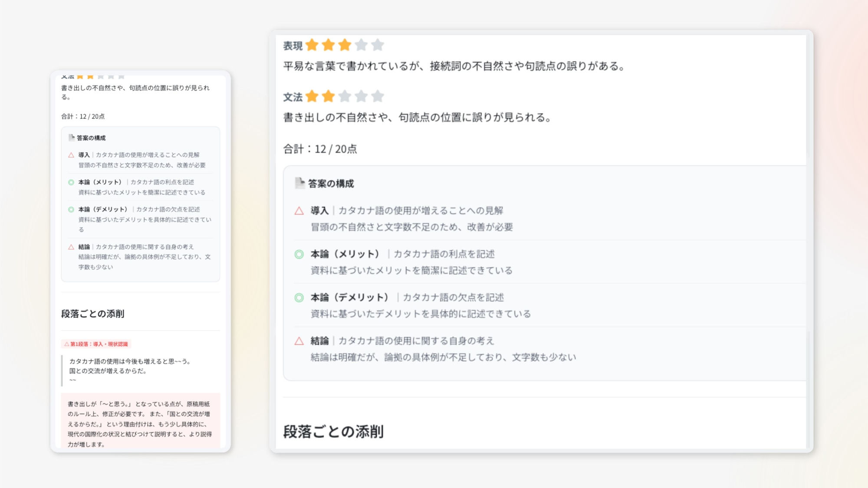Click the document icon by 答案の構成 in the small panel
The image size is (868, 488).
(72, 138)
